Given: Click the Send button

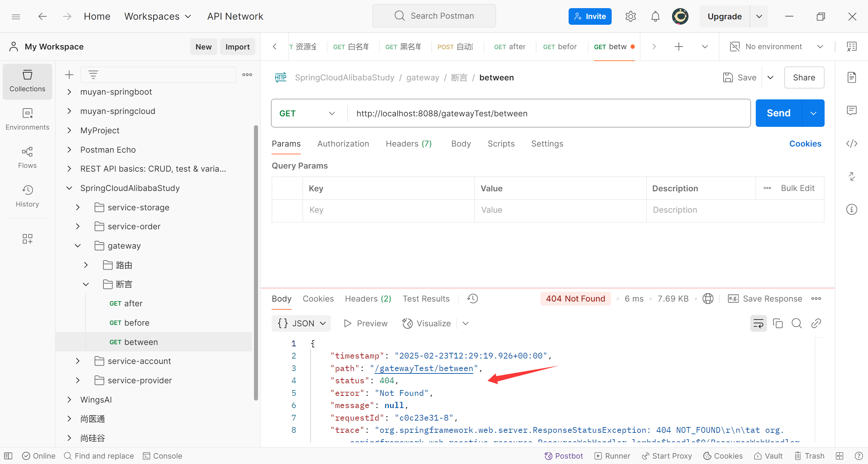Looking at the screenshot, I should point(778,113).
